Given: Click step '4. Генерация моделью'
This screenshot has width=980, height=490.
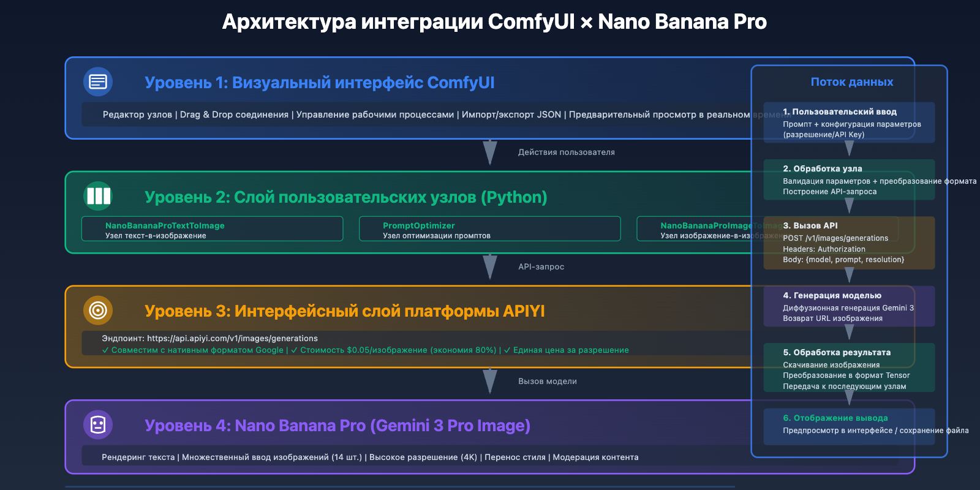Looking at the screenshot, I should click(x=832, y=295).
